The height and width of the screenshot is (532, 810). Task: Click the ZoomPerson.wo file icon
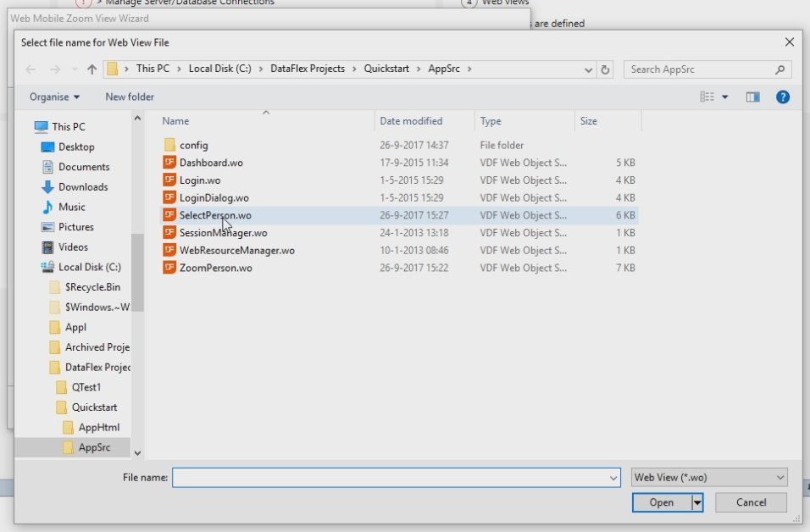point(169,268)
